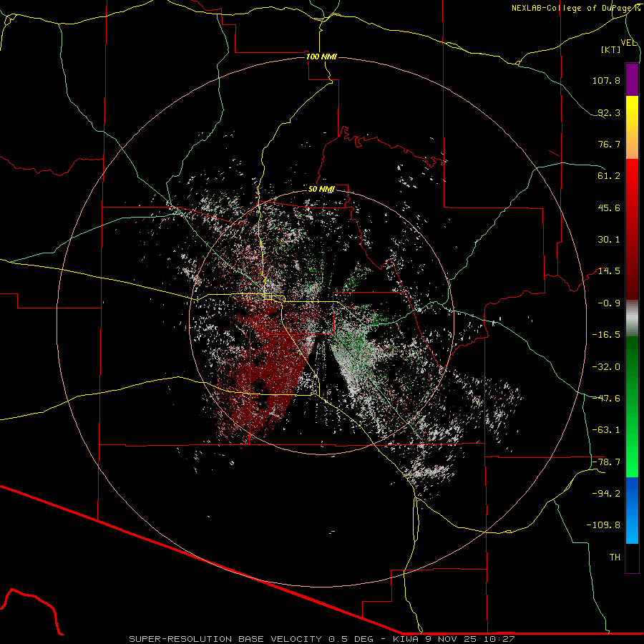Click the -47.6 value on velocity scale
Viewport: 644px width, 644px height.
point(606,399)
